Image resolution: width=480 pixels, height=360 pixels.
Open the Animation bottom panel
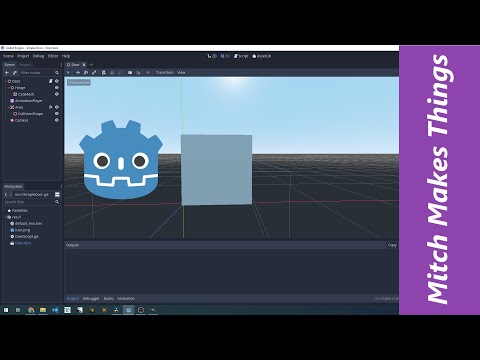point(126,298)
